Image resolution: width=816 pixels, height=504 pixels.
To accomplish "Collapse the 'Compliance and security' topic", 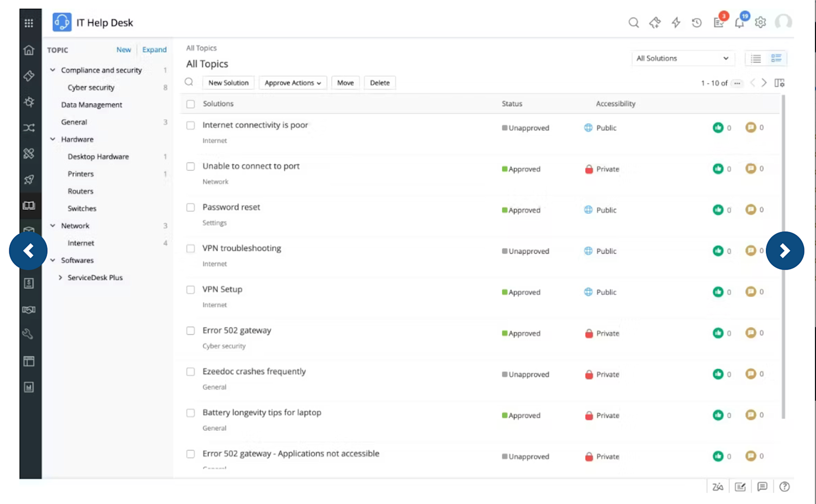I will point(53,70).
